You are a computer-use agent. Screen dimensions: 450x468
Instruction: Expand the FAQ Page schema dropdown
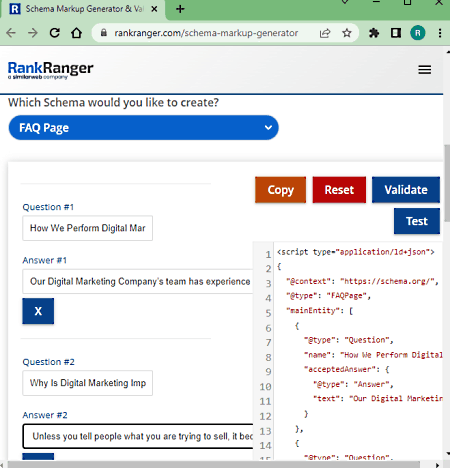pyautogui.click(x=143, y=128)
